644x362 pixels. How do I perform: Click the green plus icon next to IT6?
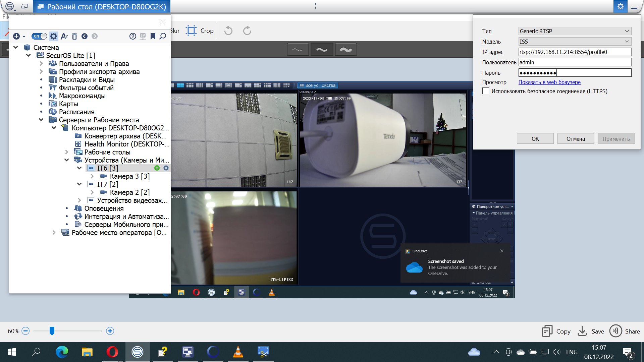157,168
